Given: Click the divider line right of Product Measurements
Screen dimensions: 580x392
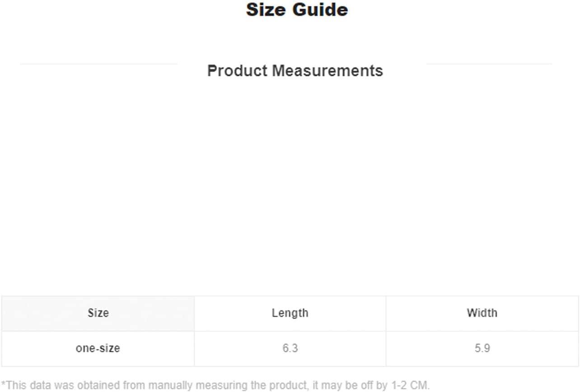Looking at the screenshot, I should pos(489,64).
